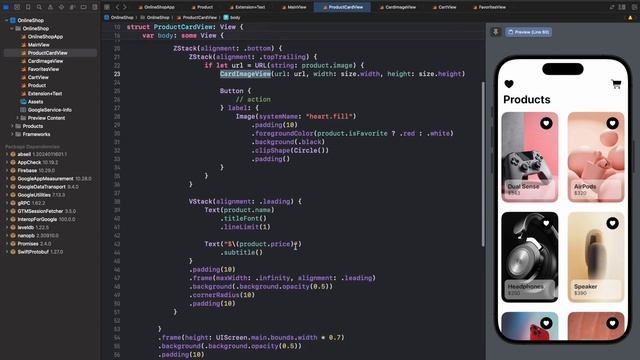Screen dimensions: 640x360
Task: Open the Bookmark navigator icon
Action: click(28, 7)
